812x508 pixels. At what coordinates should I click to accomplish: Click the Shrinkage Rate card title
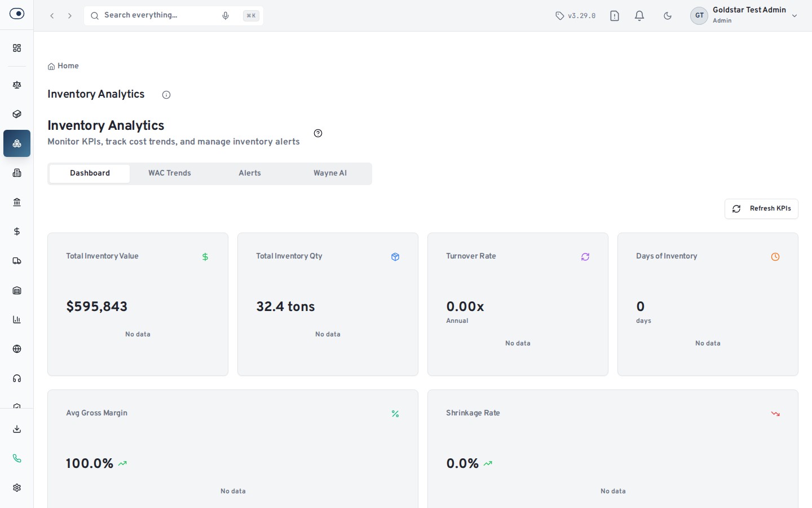click(x=473, y=413)
